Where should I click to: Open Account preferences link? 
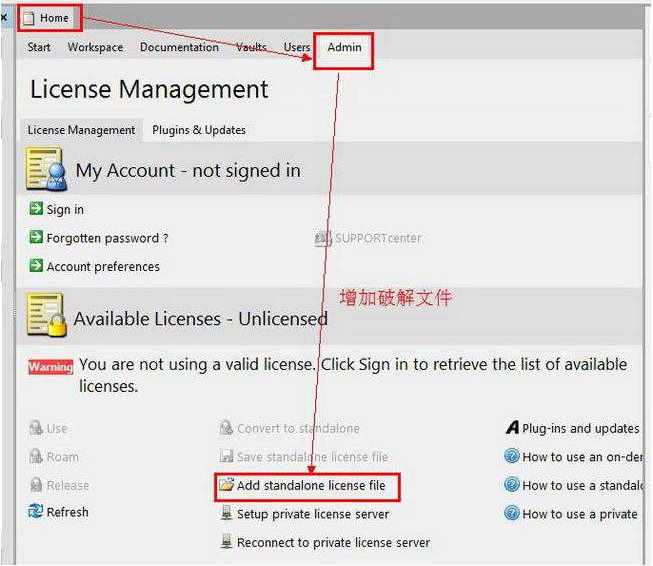[x=103, y=267]
